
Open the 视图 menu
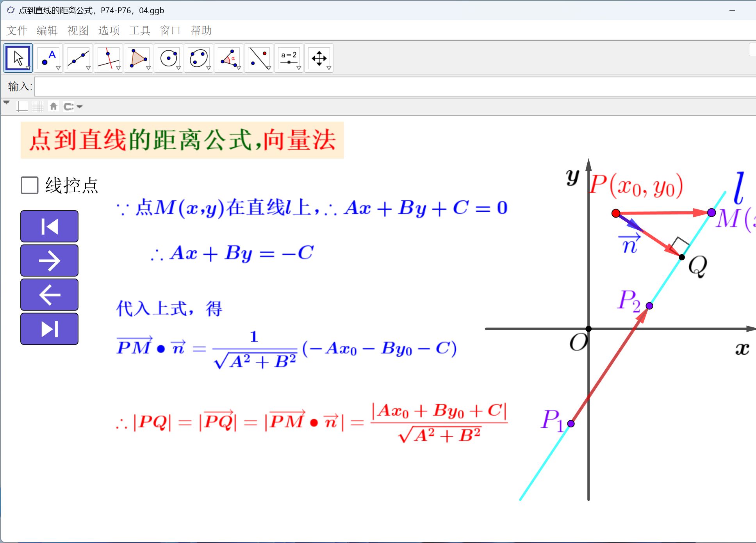click(x=78, y=30)
